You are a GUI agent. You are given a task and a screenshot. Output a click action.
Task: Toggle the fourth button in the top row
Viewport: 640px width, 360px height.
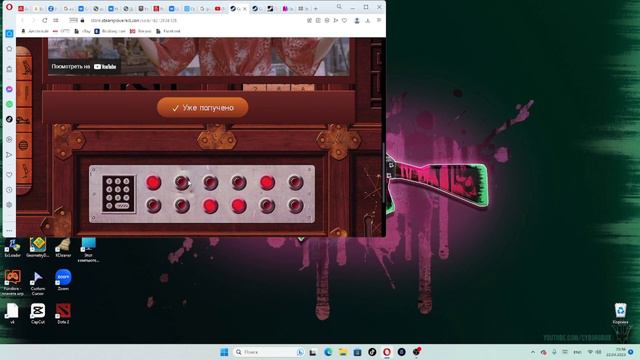pos(239,182)
